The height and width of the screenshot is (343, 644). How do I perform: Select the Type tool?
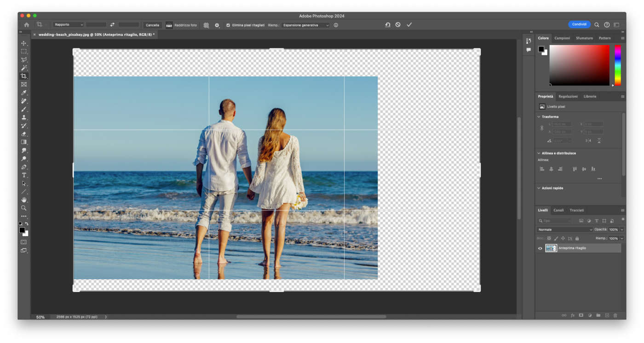[24, 175]
